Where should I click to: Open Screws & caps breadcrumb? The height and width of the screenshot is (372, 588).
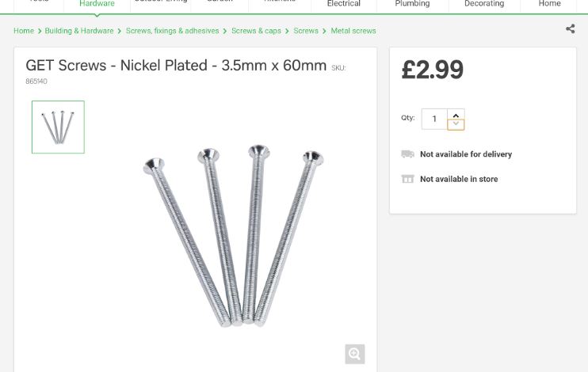click(x=256, y=31)
